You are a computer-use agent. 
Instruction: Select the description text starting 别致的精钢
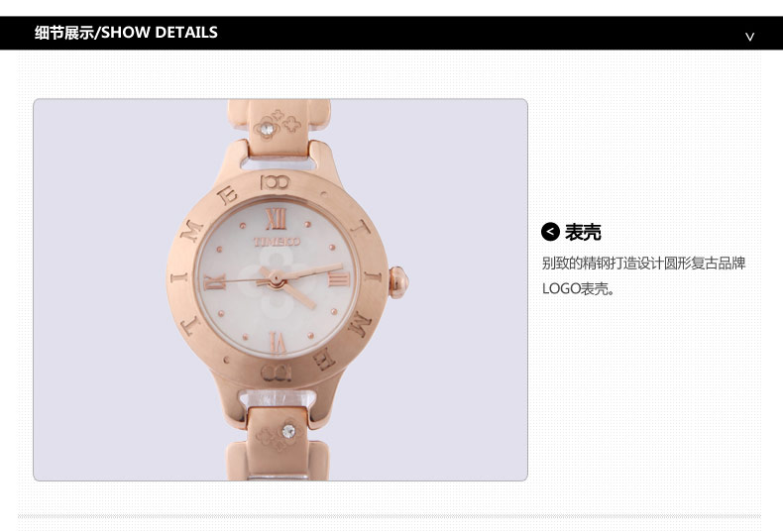coord(643,263)
